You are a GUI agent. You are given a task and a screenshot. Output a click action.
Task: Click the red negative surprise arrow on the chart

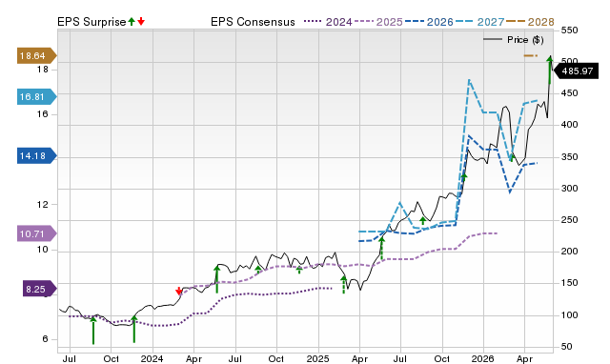coord(178,291)
